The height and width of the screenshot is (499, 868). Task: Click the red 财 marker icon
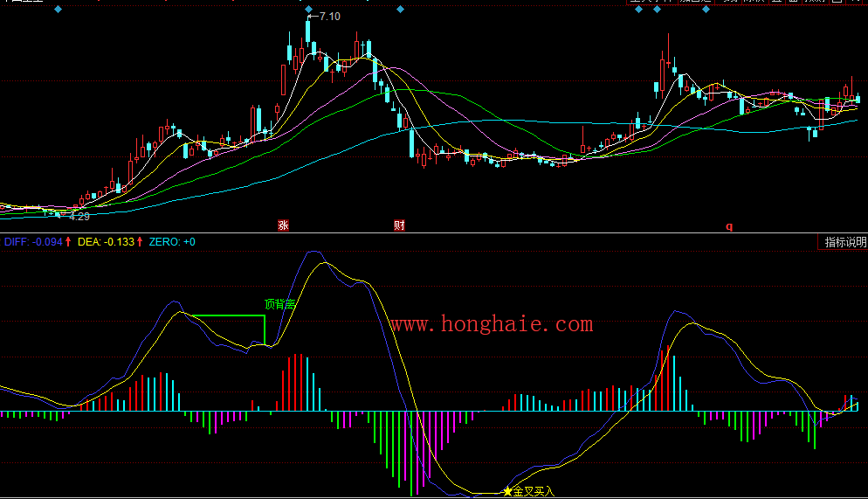point(399,225)
